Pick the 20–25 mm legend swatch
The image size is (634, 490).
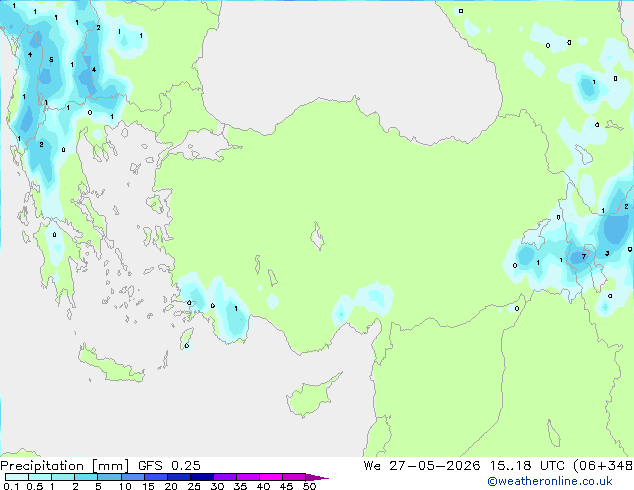tap(179, 477)
